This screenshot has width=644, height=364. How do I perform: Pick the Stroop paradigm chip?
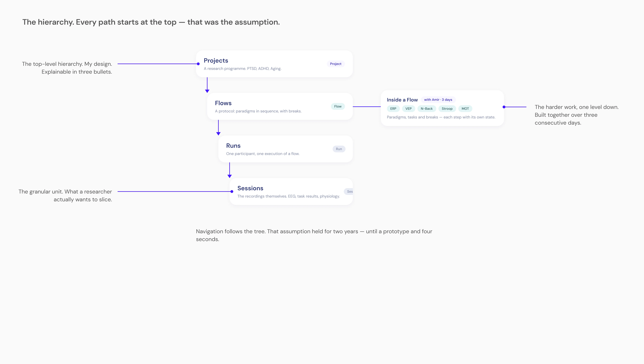point(447,108)
